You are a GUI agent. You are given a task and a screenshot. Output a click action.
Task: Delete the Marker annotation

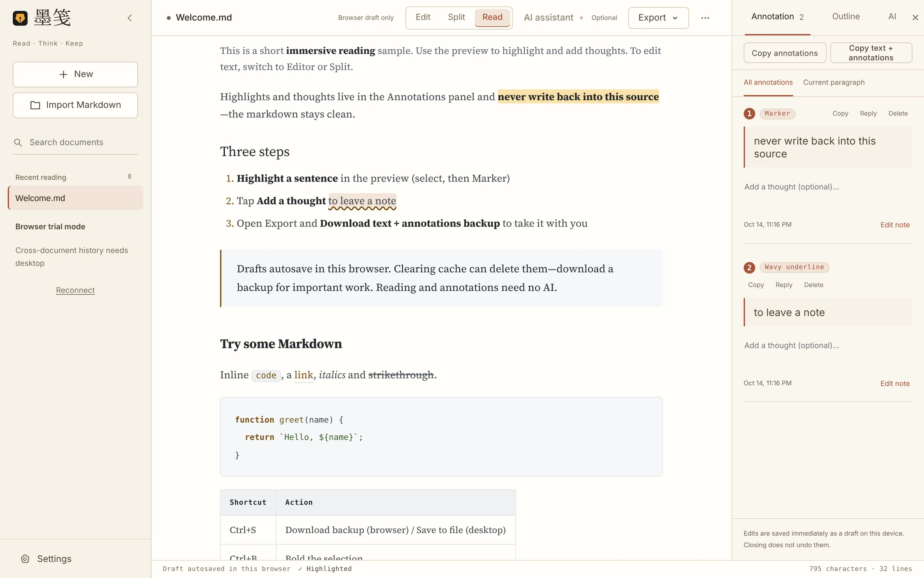click(898, 114)
